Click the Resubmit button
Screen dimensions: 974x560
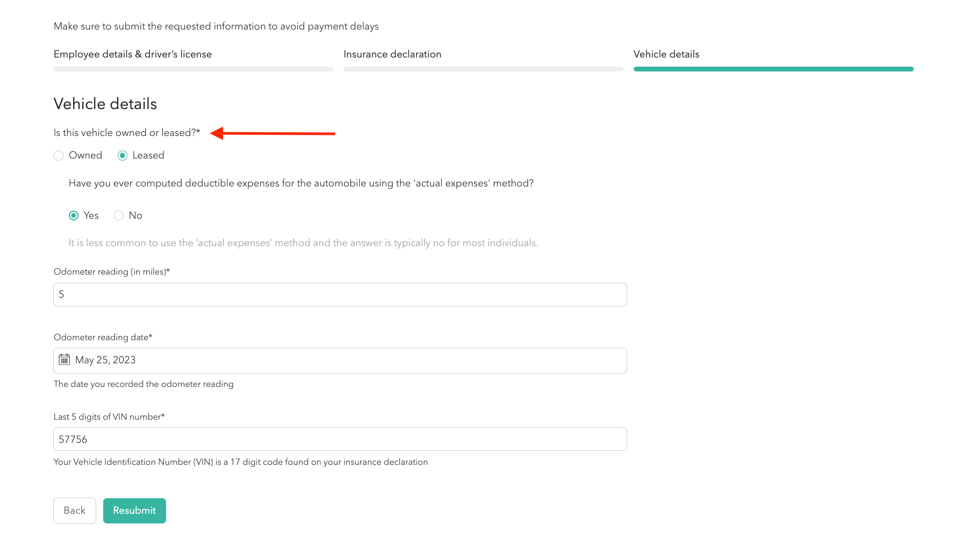[134, 511]
